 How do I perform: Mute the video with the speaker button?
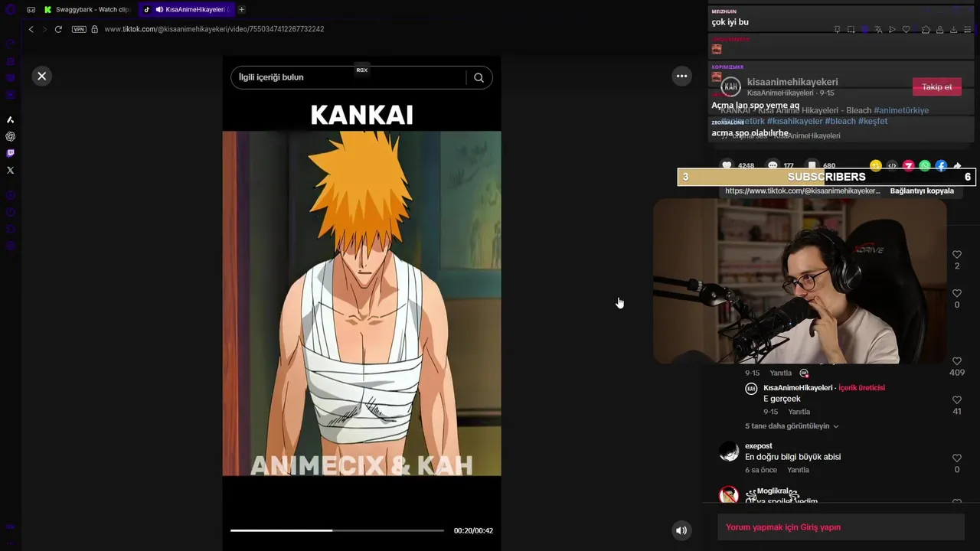pos(681,530)
